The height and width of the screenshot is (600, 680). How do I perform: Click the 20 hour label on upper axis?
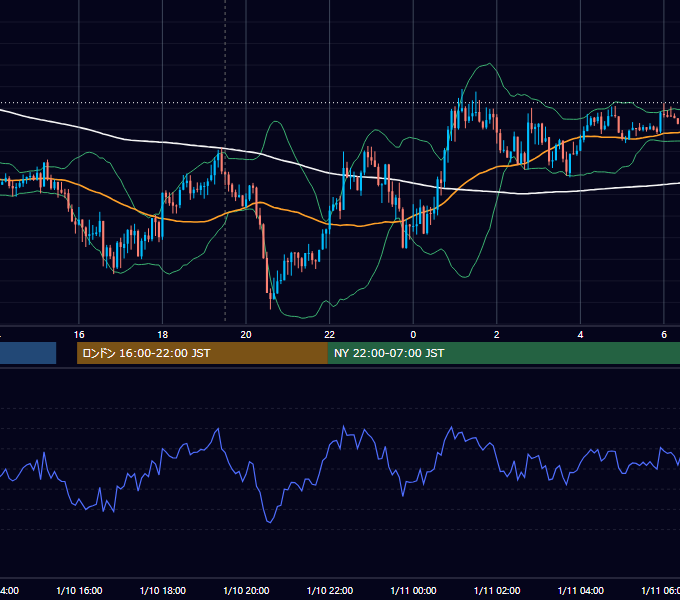pos(246,335)
